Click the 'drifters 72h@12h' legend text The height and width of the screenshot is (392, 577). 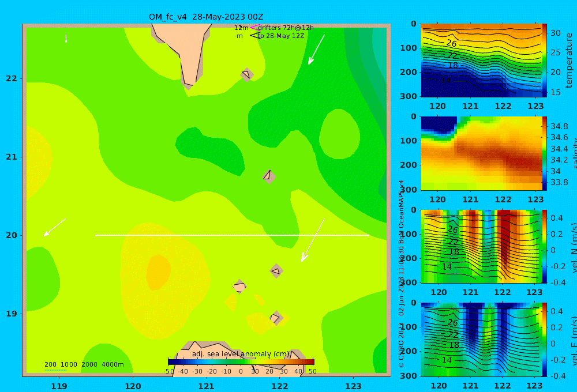pyautogui.click(x=286, y=28)
